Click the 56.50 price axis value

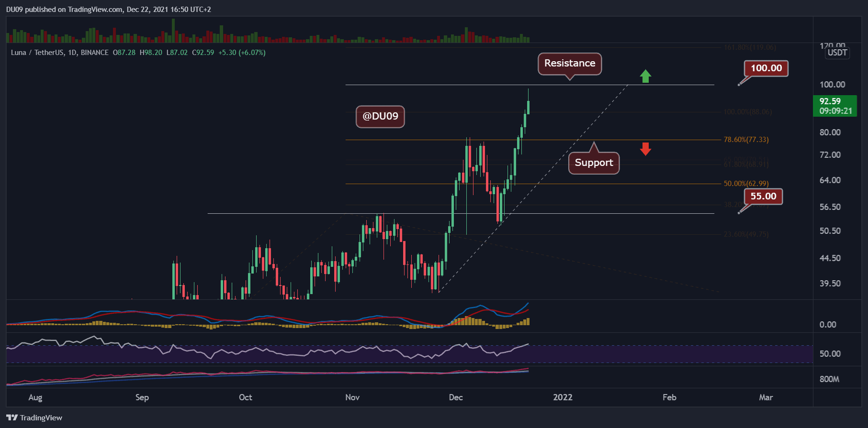830,207
